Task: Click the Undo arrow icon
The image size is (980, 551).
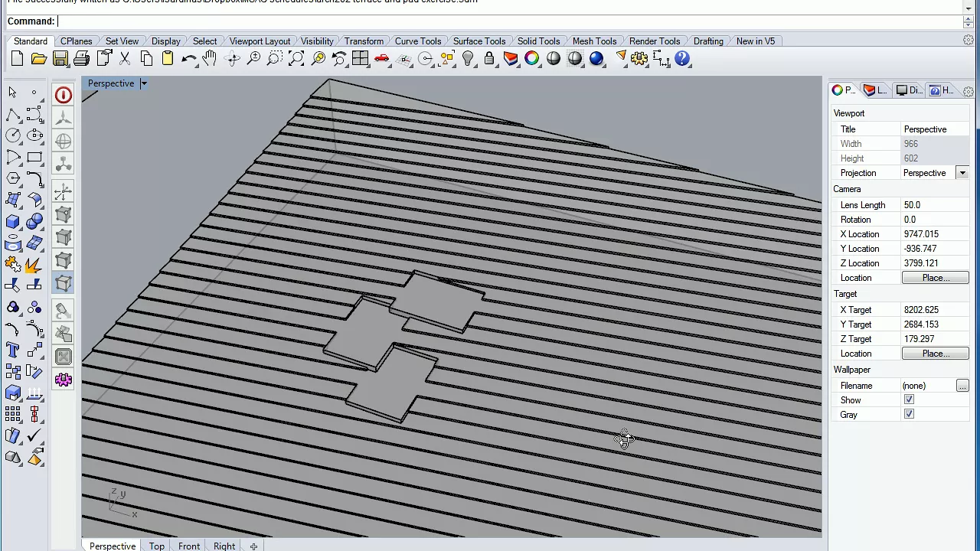Action: click(189, 59)
